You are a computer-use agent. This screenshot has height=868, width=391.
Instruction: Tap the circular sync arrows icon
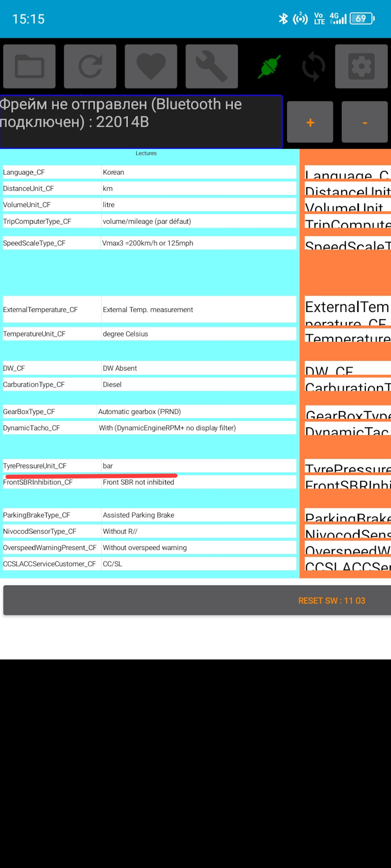tap(314, 67)
